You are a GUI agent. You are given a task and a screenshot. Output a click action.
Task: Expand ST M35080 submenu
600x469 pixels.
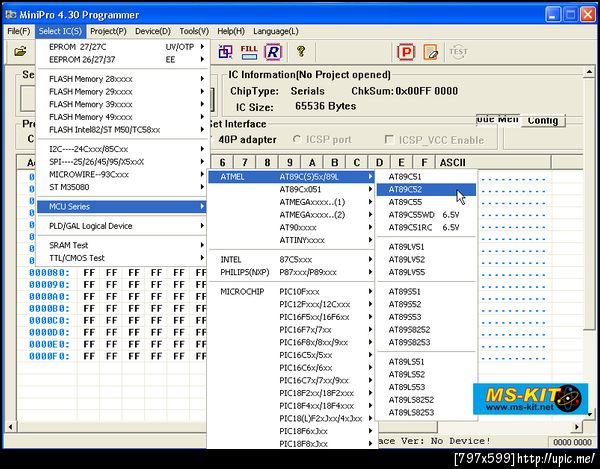[x=122, y=187]
